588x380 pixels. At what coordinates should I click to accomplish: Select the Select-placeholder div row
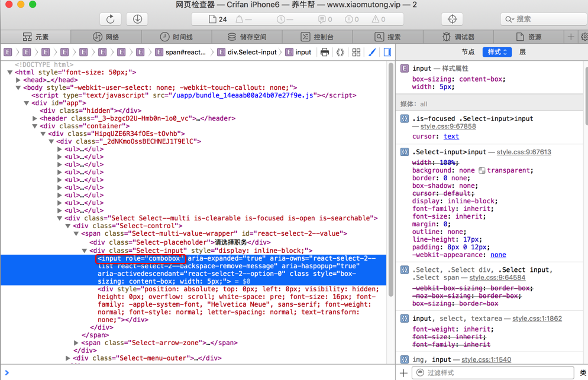pyautogui.click(x=180, y=242)
